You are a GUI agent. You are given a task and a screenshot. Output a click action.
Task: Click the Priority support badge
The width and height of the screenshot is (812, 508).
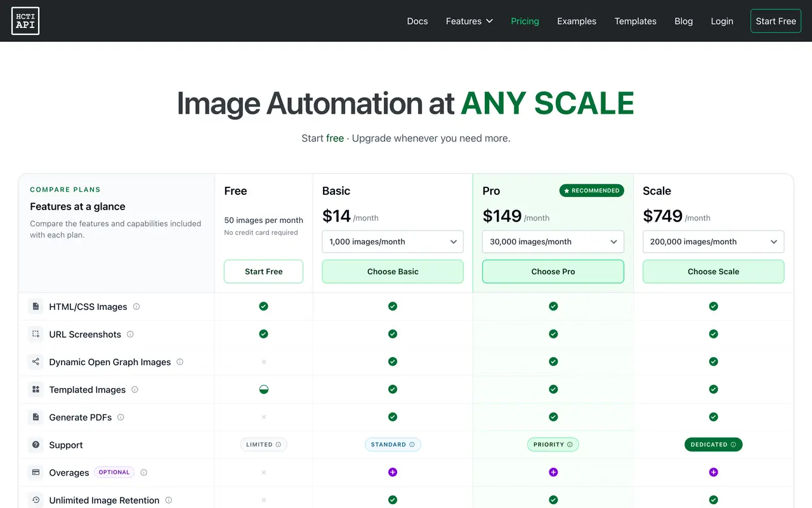(553, 444)
